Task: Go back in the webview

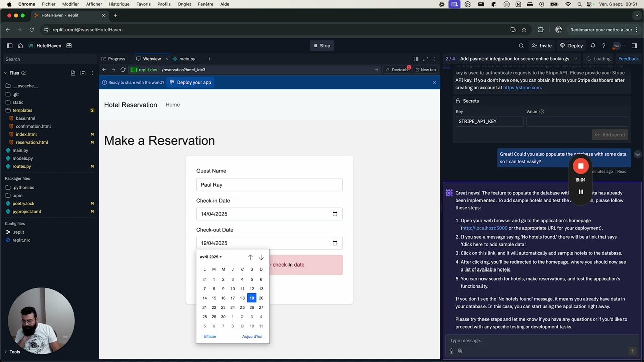Action: (x=104, y=70)
